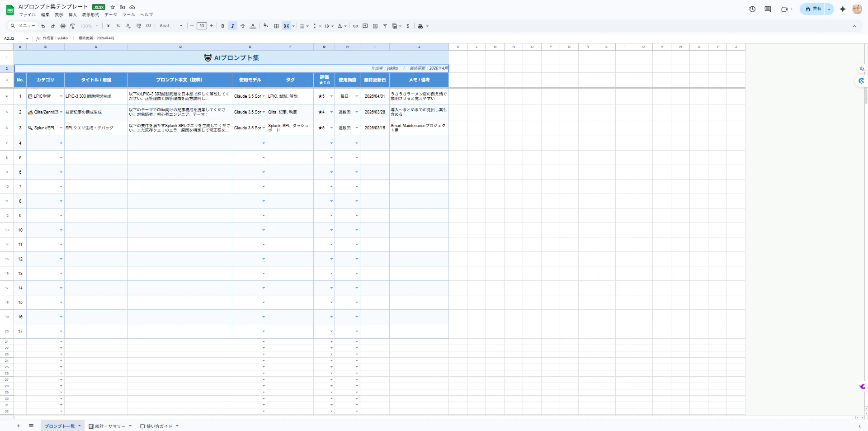
Task: Open the text wrapping dropdown
Action: 329,26
